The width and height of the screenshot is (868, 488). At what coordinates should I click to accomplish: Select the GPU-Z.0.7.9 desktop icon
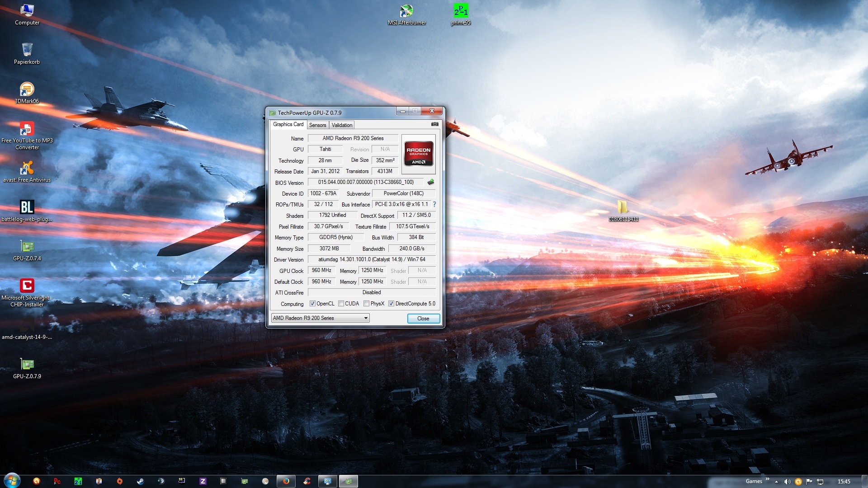pyautogui.click(x=27, y=368)
